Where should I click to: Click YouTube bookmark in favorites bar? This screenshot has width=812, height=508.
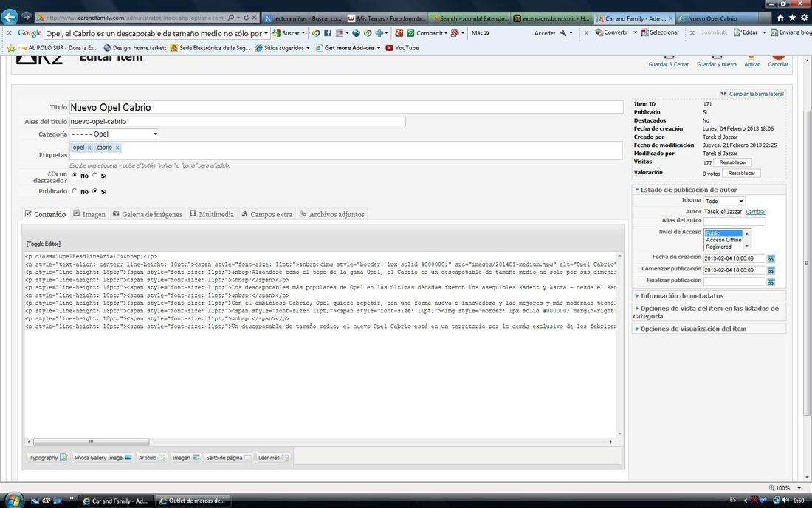[x=402, y=48]
